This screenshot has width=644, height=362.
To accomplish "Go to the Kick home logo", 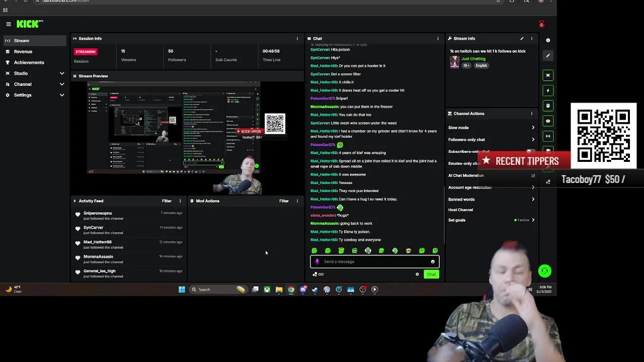I will tap(30, 24).
